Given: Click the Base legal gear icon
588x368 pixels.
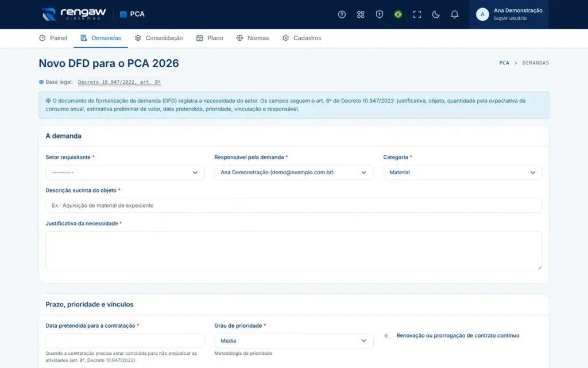Looking at the screenshot, I should coord(41,82).
